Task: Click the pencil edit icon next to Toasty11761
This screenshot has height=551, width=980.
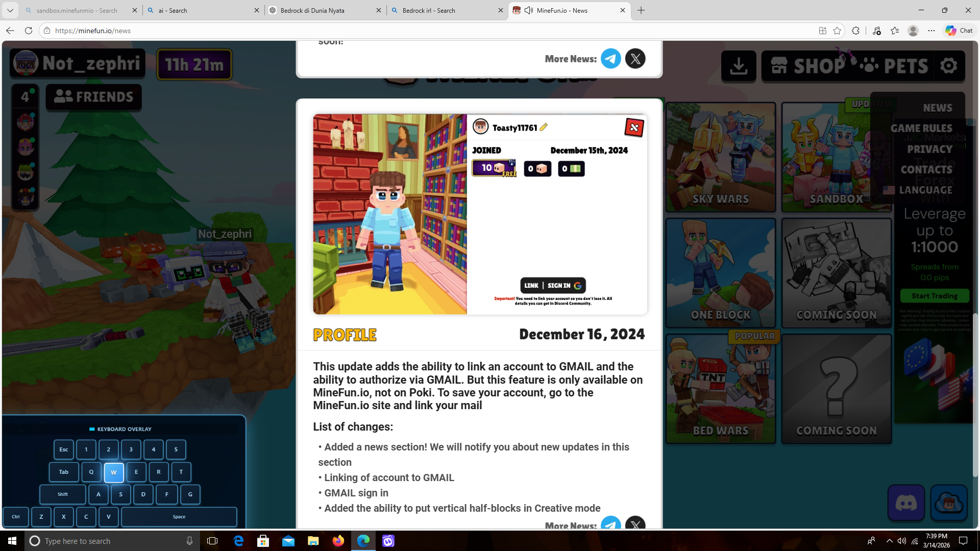Action: click(x=544, y=127)
